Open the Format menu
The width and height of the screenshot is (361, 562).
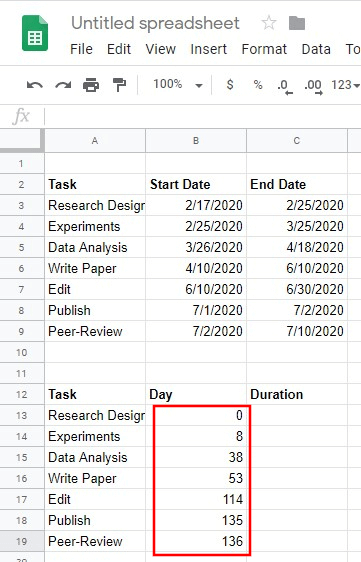(x=264, y=49)
